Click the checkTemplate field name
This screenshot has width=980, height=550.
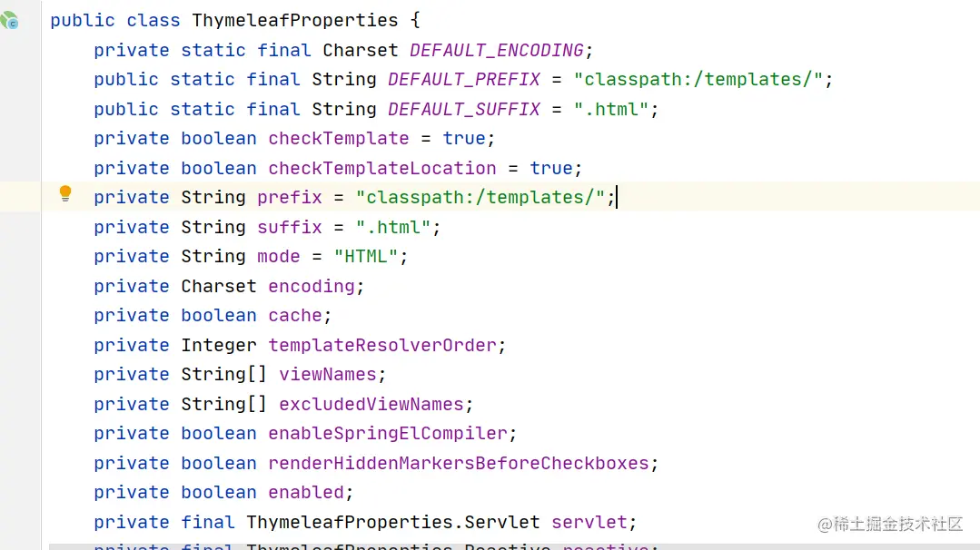[339, 139]
